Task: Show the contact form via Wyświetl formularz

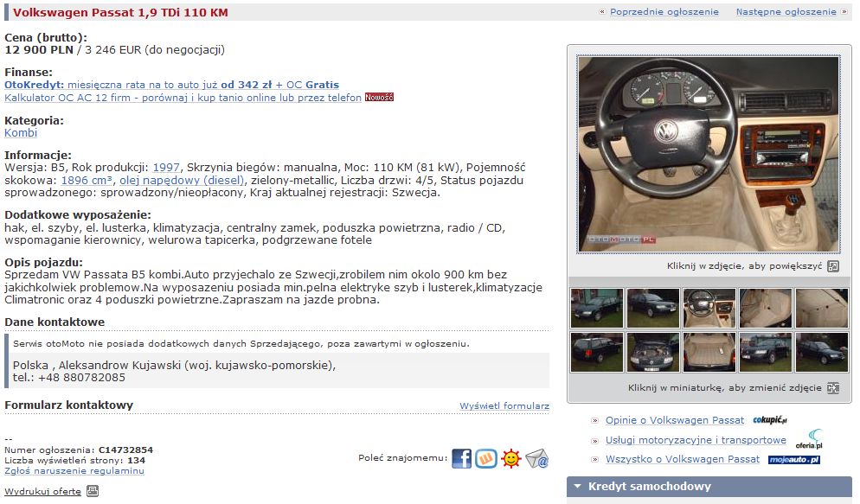Action: click(x=504, y=406)
